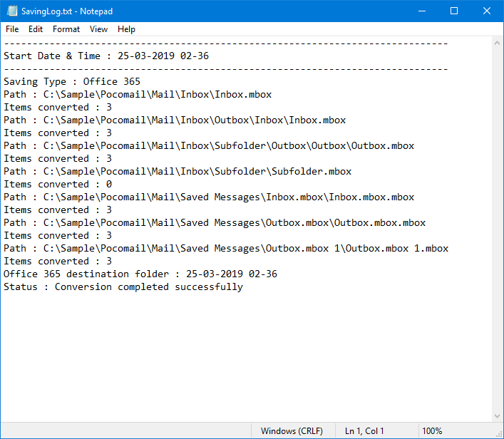Image resolution: width=504 pixels, height=439 pixels.
Task: Click the scrollbar up arrow
Action: click(x=497, y=43)
